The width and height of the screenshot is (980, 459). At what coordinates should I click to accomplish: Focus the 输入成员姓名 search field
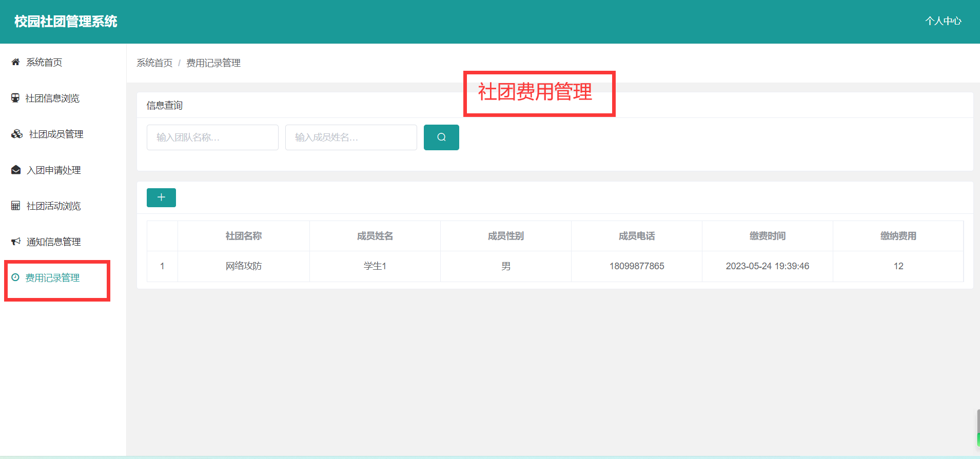pyautogui.click(x=351, y=137)
